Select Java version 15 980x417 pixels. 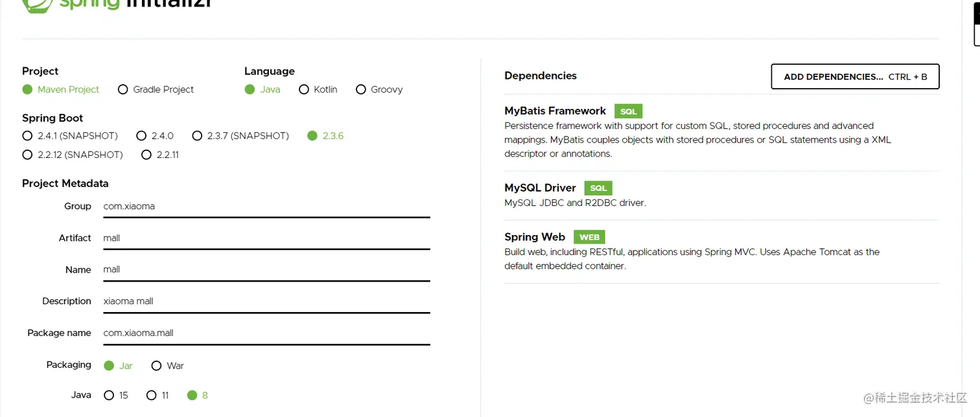coord(109,395)
